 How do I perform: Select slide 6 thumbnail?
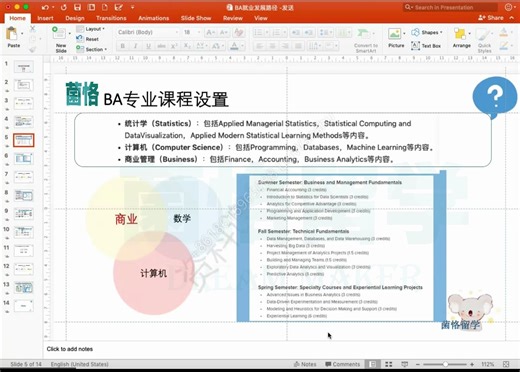[x=24, y=159]
